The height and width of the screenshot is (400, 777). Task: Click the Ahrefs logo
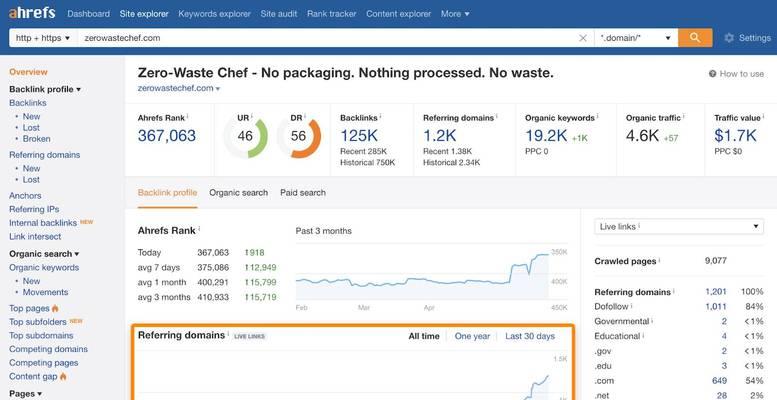32,13
